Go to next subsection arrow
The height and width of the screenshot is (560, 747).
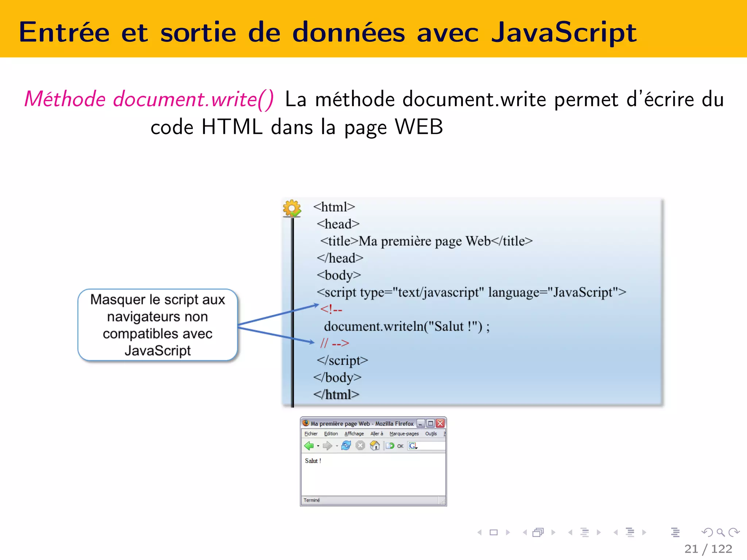point(599,532)
